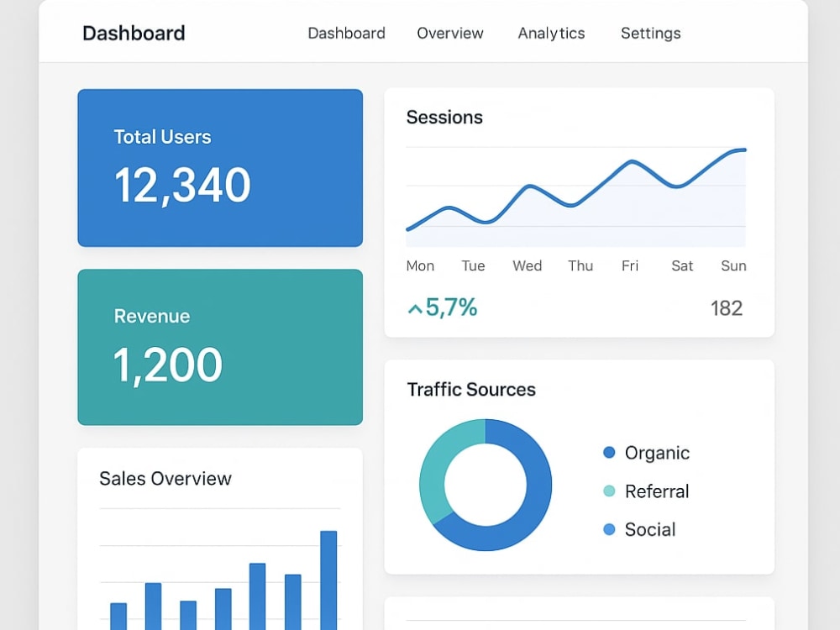The width and height of the screenshot is (840, 630).
Task: Click the 1,200 revenue value
Action: tap(168, 365)
